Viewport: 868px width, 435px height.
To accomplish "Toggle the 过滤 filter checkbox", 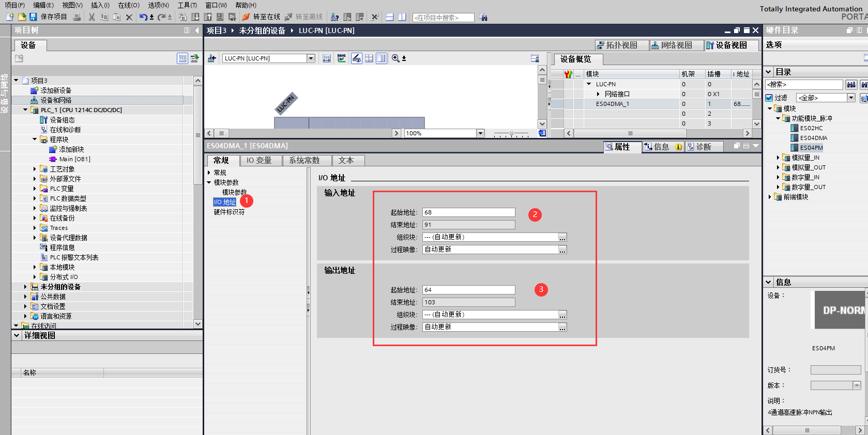I will pos(769,98).
